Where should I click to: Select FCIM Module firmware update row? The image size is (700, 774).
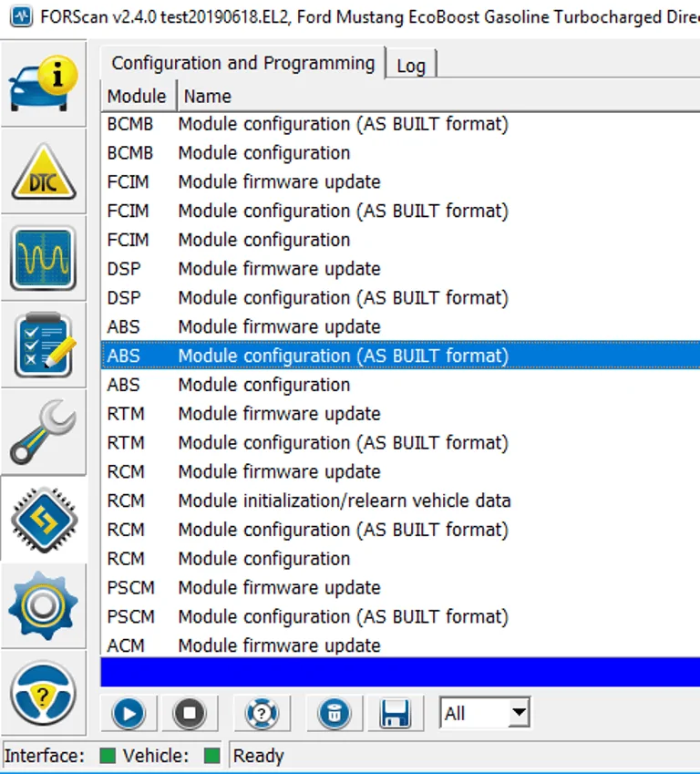tap(400, 182)
